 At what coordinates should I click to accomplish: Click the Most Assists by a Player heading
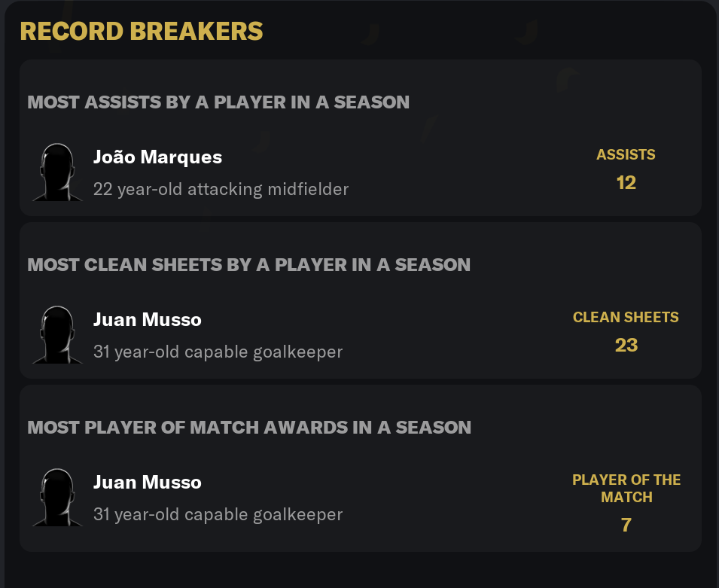218,102
